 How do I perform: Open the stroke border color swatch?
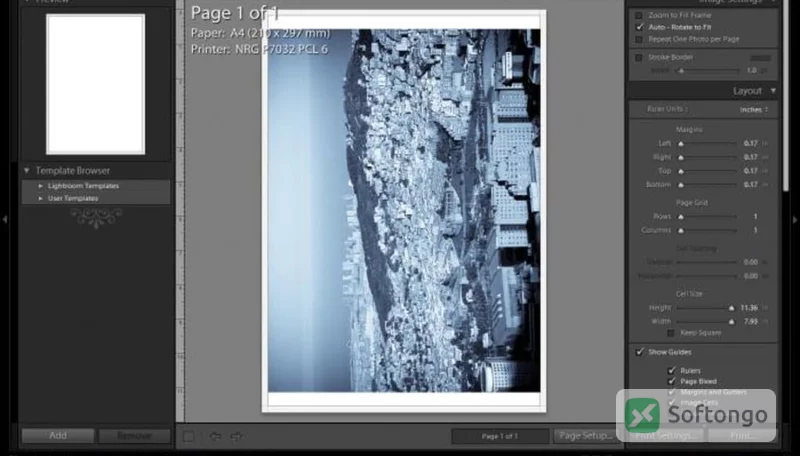pyautogui.click(x=760, y=58)
